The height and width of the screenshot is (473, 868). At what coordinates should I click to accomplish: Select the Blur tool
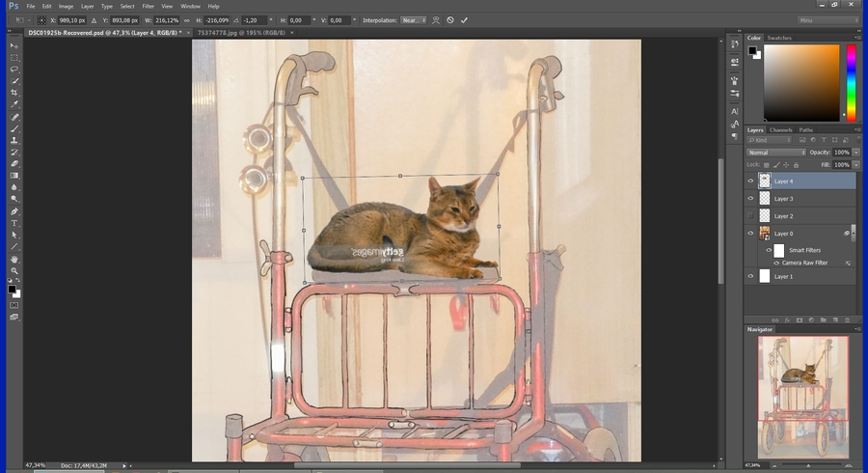coord(14,187)
